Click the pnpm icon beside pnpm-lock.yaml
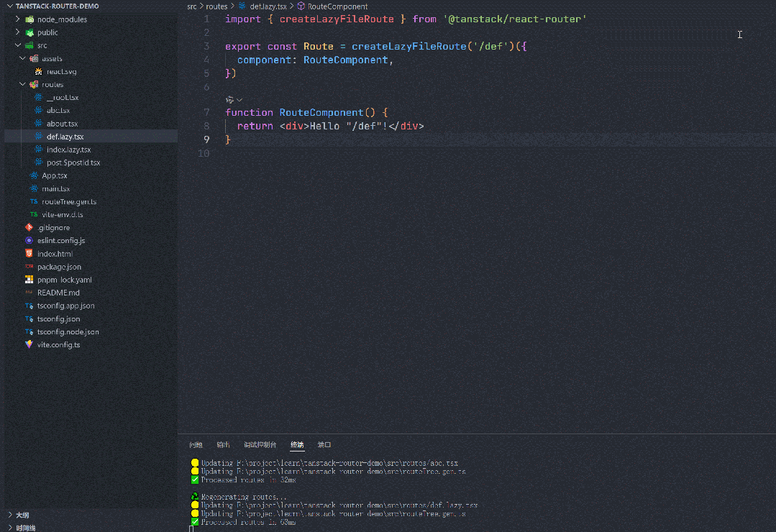The image size is (776, 532). 29,280
